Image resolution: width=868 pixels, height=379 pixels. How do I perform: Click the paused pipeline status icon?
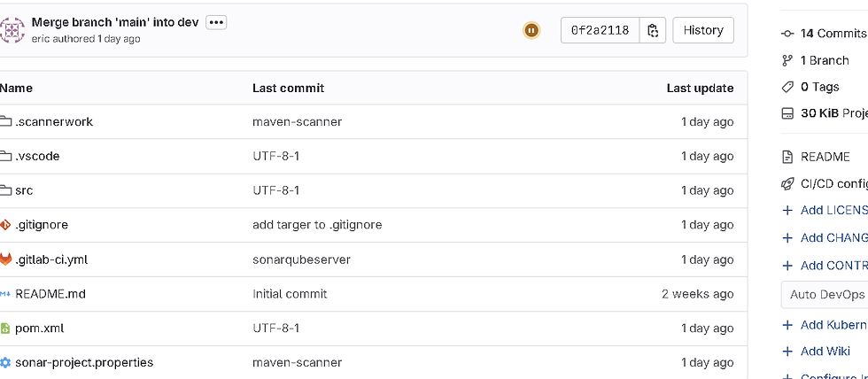pos(531,30)
